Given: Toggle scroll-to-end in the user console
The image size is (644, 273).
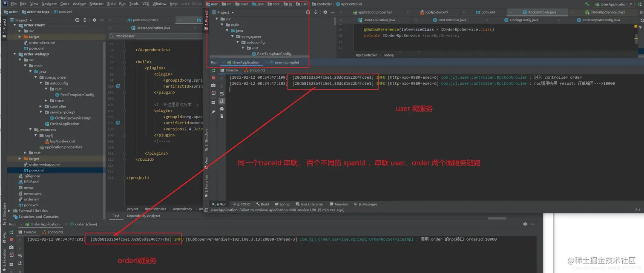Looking at the screenshot, I should tap(221, 101).
